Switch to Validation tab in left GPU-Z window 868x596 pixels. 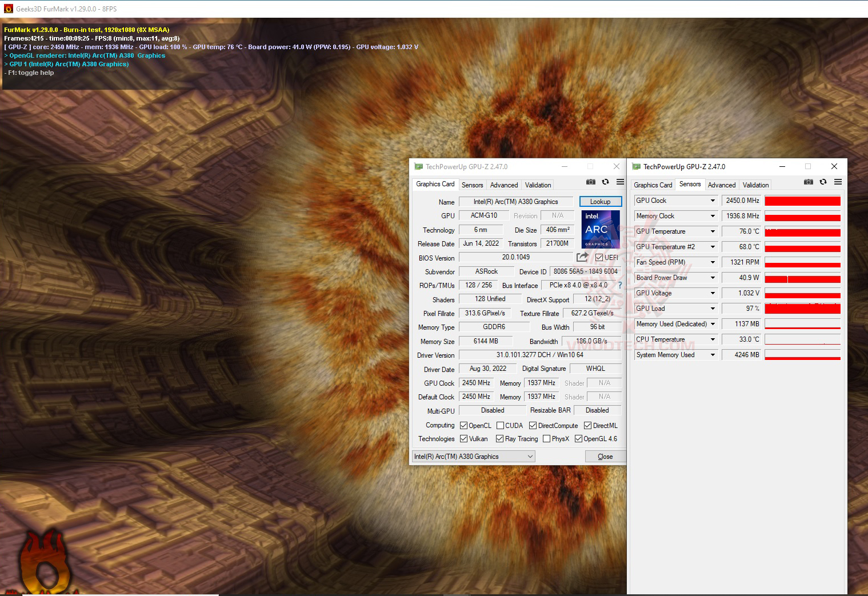pos(538,185)
